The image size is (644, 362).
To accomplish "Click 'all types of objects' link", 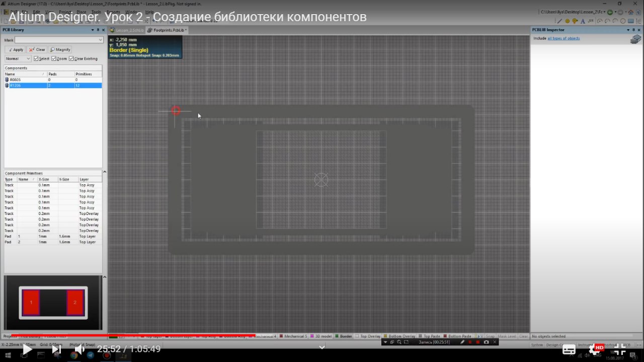I will click(563, 38).
